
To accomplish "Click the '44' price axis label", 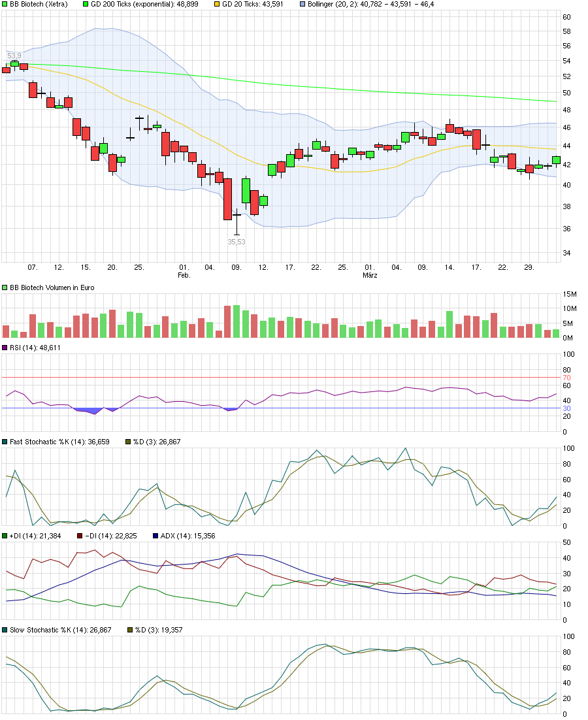I will point(567,146).
